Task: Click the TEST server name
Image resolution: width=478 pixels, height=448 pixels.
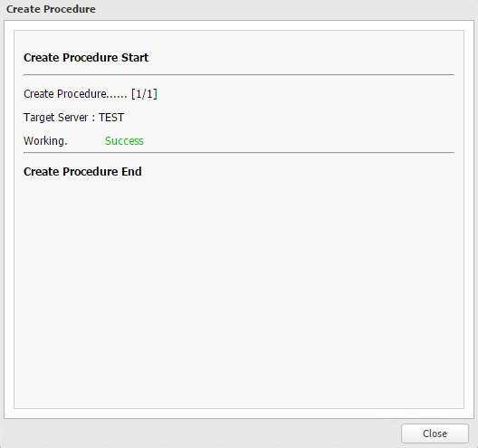Action: [x=111, y=118]
